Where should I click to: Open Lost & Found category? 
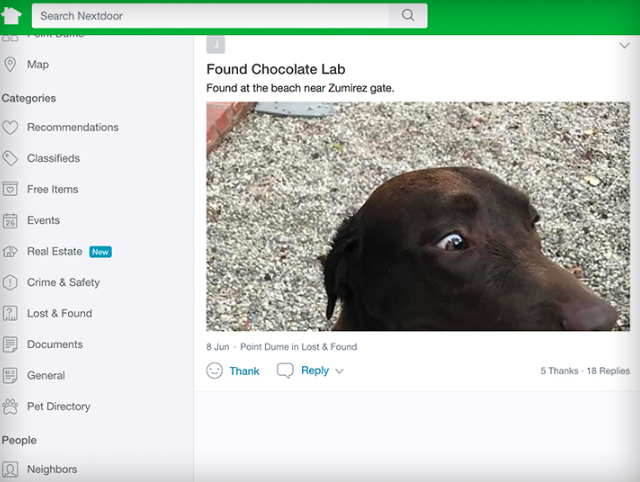point(59,314)
